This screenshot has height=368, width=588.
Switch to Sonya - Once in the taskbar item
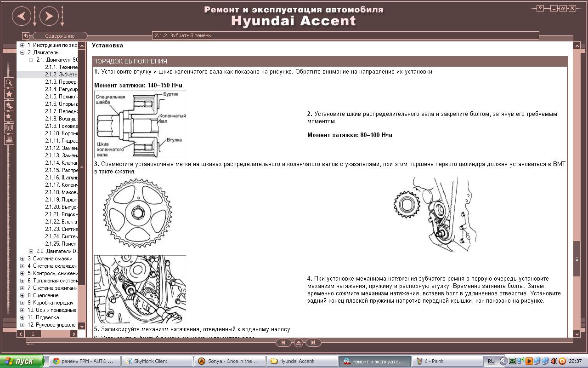tap(230, 361)
